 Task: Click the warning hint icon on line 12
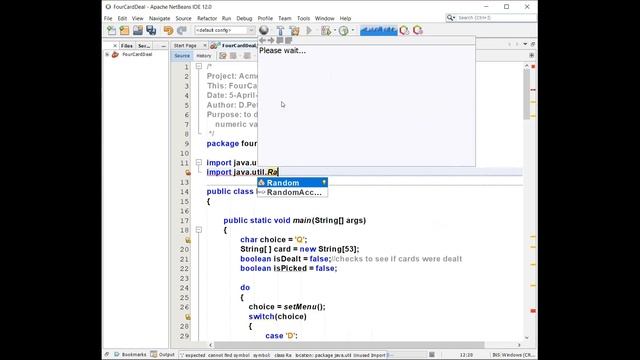click(x=188, y=173)
